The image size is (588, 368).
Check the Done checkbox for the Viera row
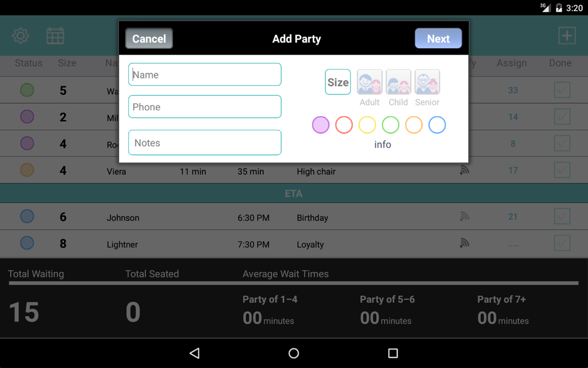(562, 170)
